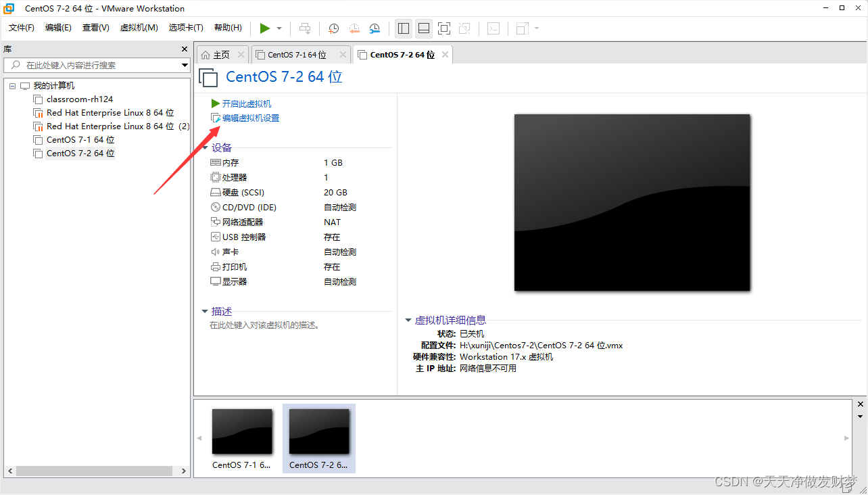Click the 声卡 sound card icon
The width and height of the screenshot is (868, 495).
[x=216, y=252]
